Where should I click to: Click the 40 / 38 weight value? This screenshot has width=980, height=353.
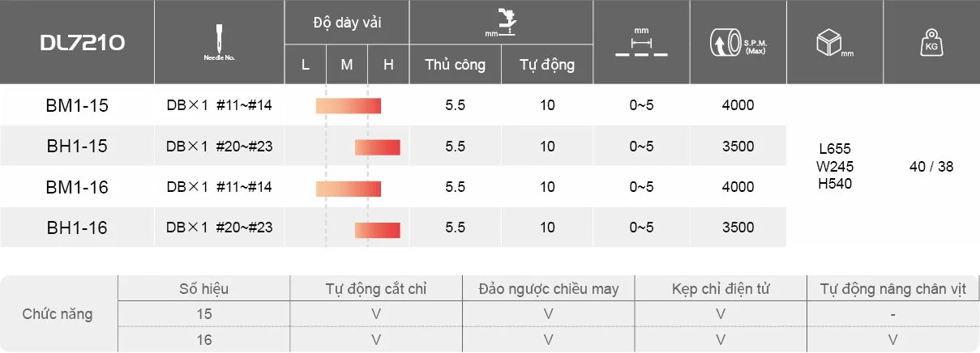point(931,167)
